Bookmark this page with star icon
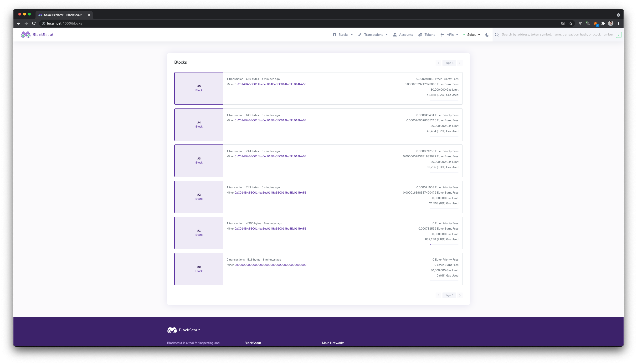Viewport: 637px width, 364px height. pos(571,23)
